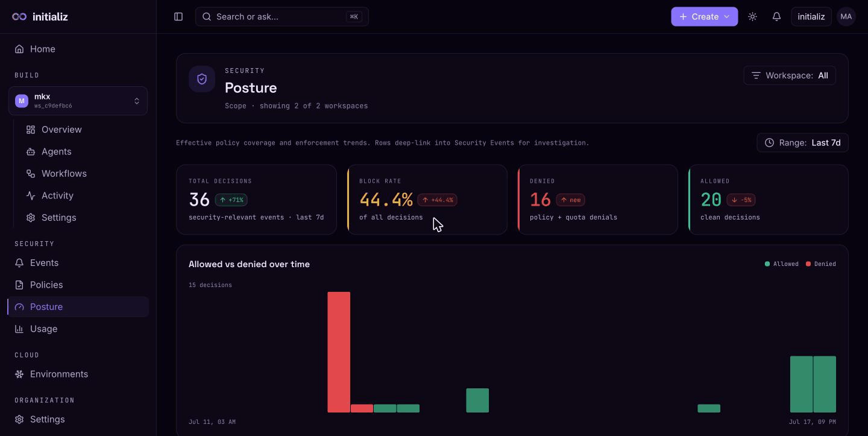Image resolution: width=868 pixels, height=436 pixels.
Task: Click the -5% trend badge
Action: [741, 200]
